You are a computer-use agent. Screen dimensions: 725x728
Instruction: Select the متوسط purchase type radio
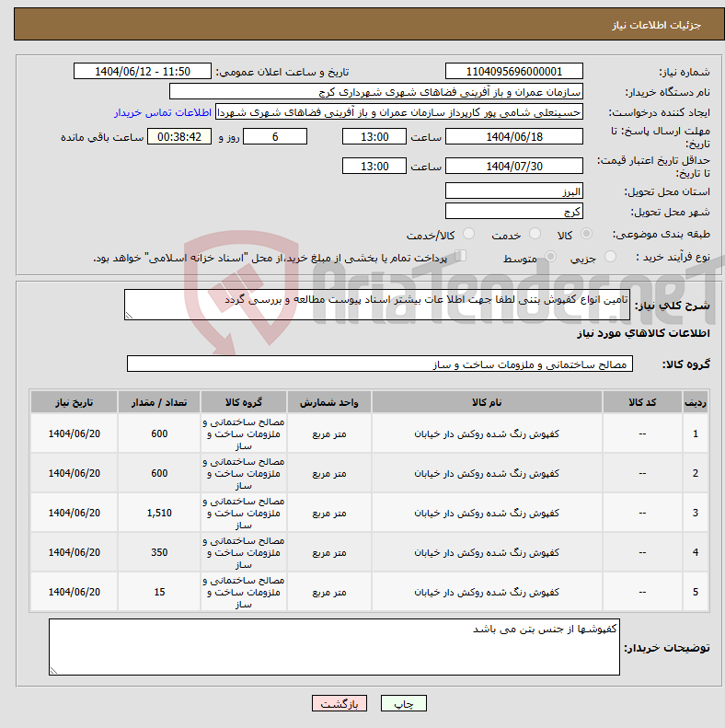click(x=550, y=256)
